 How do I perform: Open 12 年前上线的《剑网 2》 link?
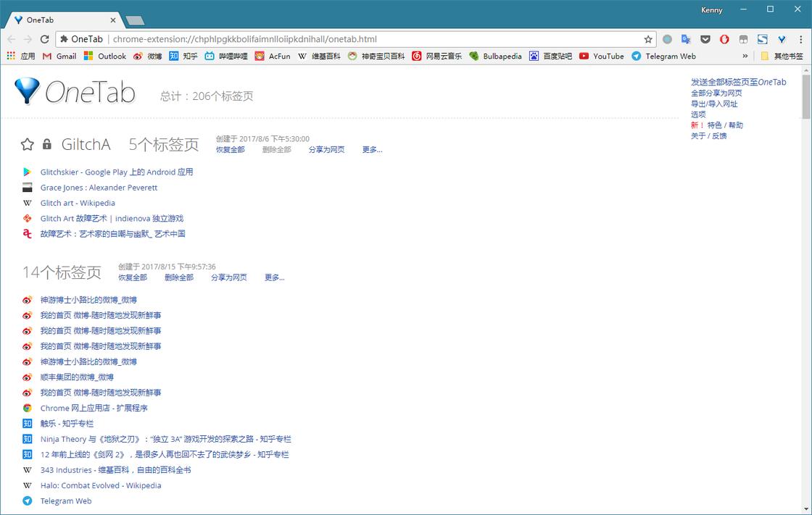(165, 454)
